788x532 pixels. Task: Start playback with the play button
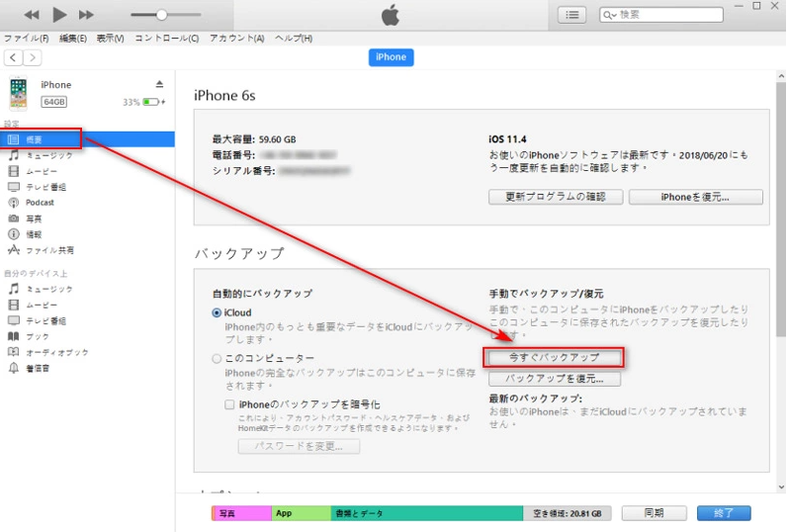[x=59, y=15]
